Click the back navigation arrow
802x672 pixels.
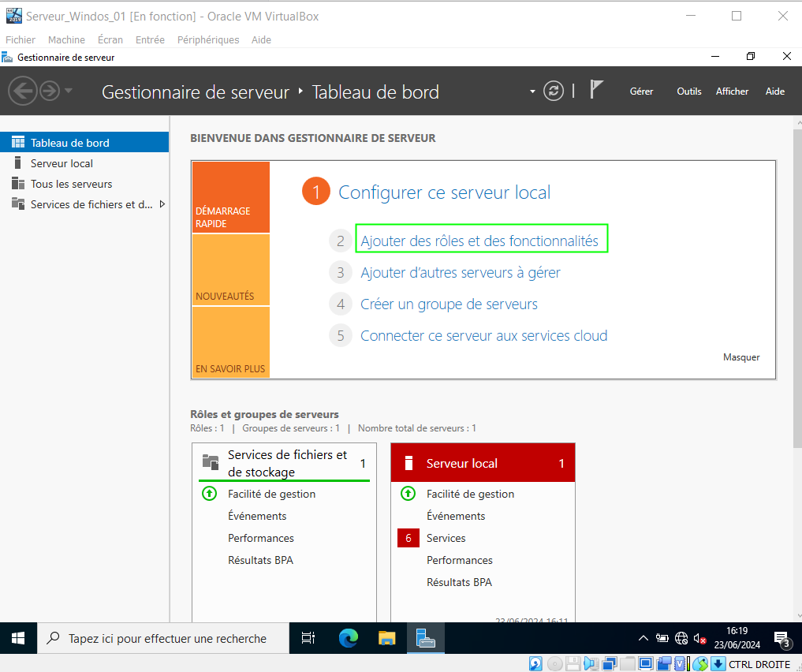coord(23,91)
